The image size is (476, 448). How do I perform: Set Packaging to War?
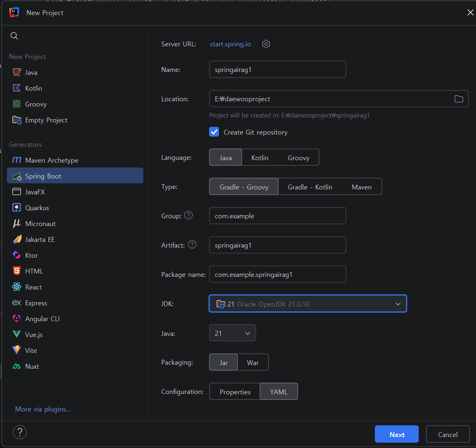[x=253, y=362]
